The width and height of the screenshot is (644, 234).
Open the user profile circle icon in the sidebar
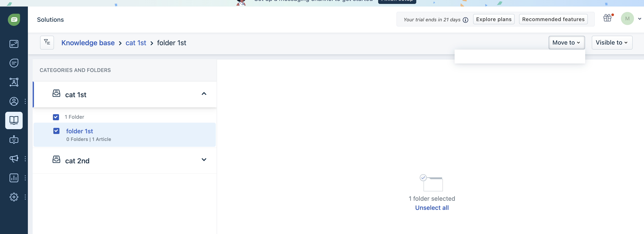(14, 101)
